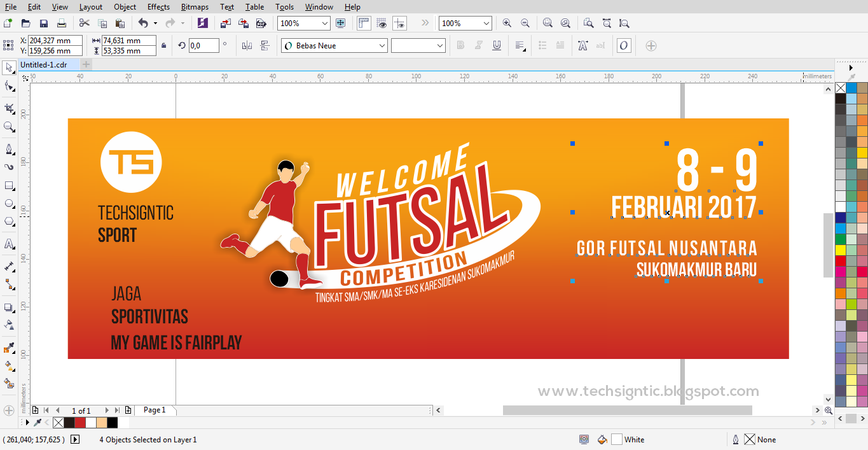Click the Publish to PDF icon
868x450 pixels.
(x=261, y=23)
